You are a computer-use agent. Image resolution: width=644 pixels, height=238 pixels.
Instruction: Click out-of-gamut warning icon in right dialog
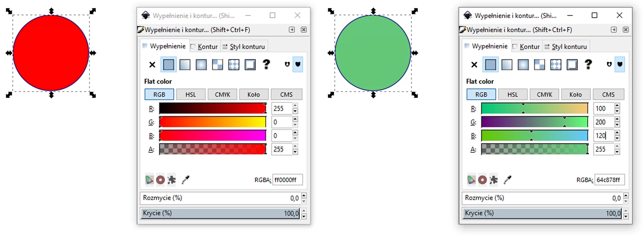point(482,180)
